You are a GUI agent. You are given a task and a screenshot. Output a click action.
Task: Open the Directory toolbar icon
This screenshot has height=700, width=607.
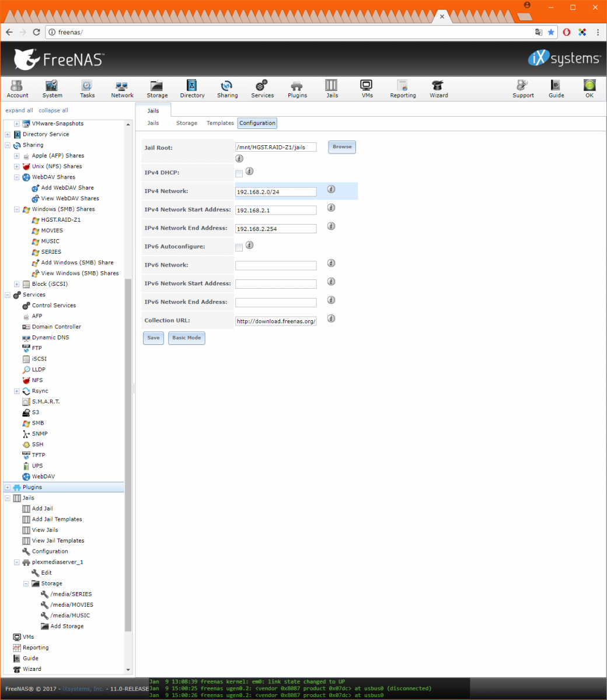tap(192, 89)
